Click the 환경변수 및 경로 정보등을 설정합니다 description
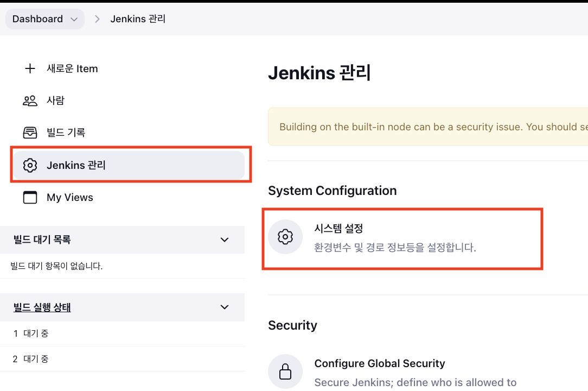This screenshot has width=588, height=391. click(395, 248)
